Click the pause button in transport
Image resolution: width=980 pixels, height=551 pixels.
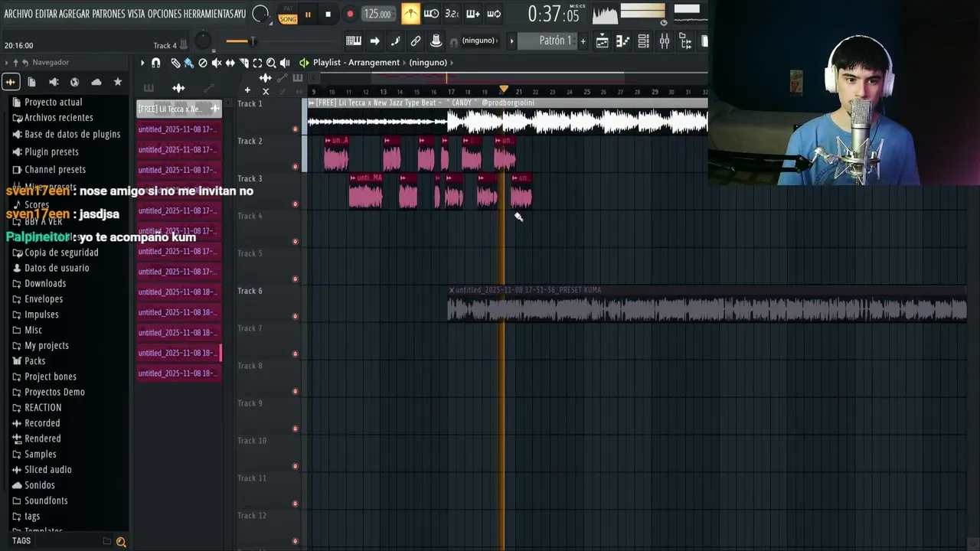coord(308,15)
